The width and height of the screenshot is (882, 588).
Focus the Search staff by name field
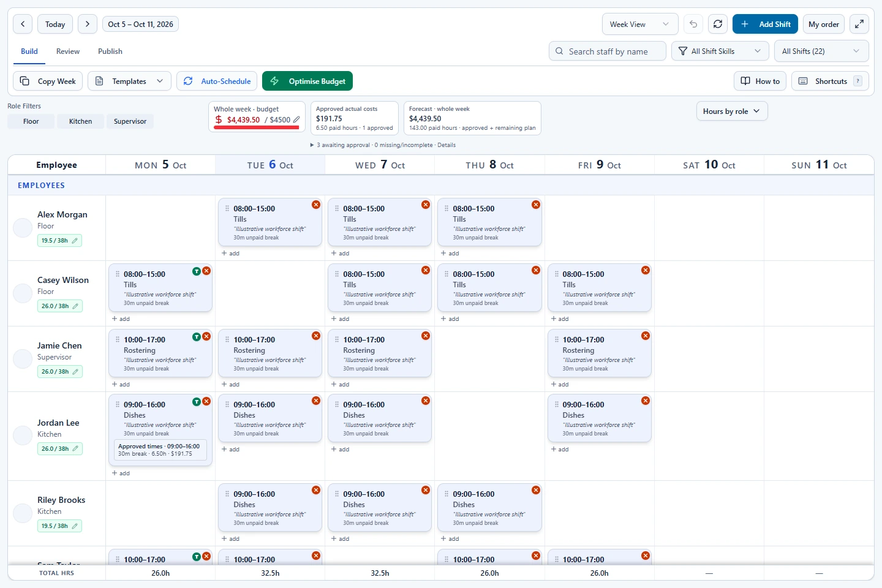pos(608,51)
